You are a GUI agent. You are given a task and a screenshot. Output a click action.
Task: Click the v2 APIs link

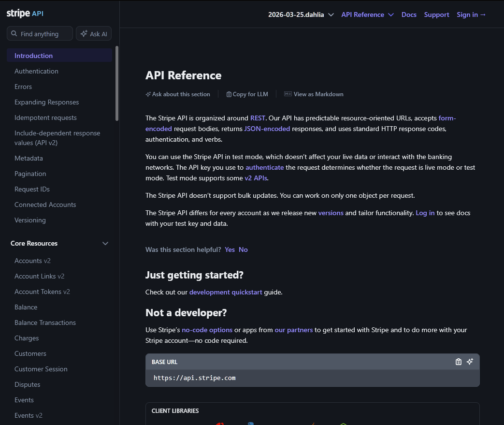click(x=256, y=178)
